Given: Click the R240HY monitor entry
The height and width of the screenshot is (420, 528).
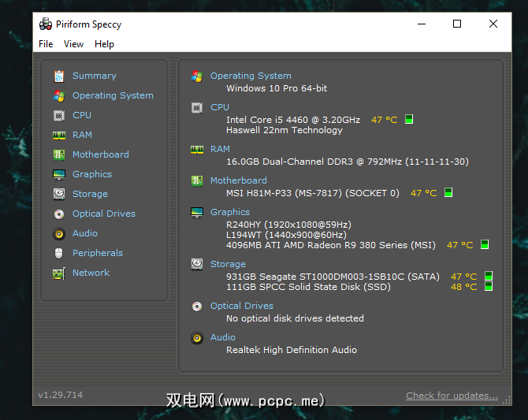Looking at the screenshot, I should (x=288, y=225).
